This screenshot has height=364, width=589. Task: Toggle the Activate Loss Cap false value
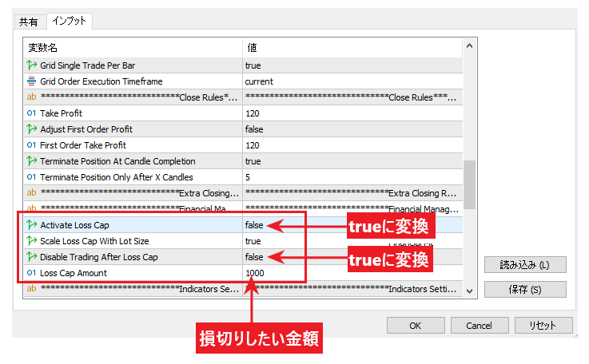point(253,225)
